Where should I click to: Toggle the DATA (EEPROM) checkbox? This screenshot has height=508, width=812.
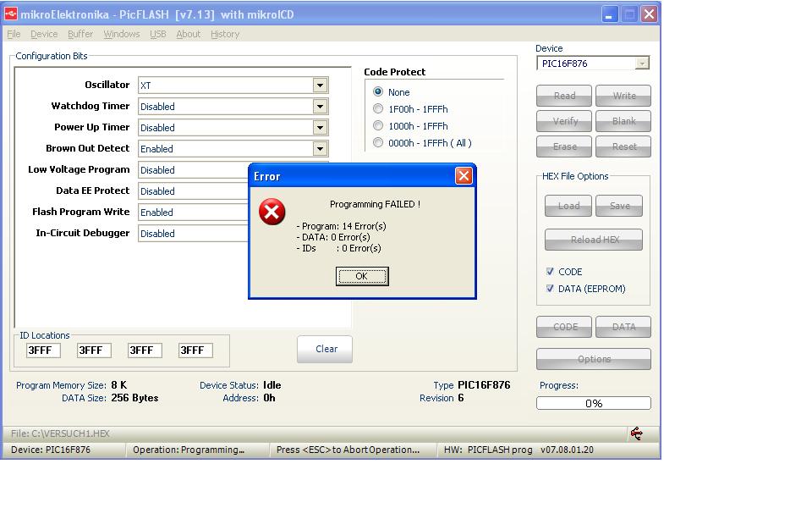[x=550, y=288]
